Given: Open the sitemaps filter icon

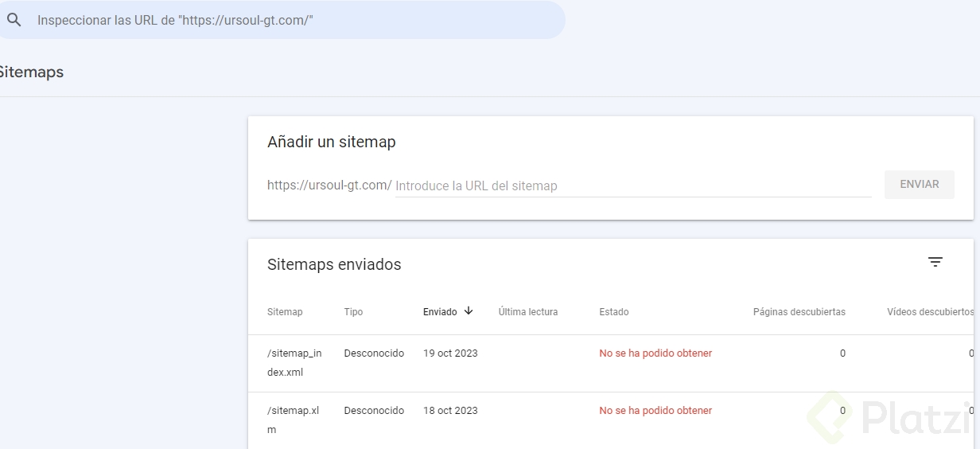Looking at the screenshot, I should click(x=935, y=262).
